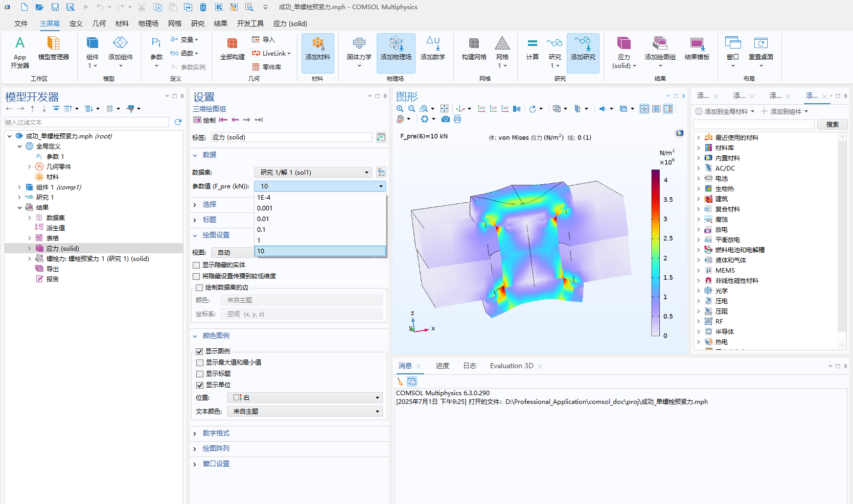Image resolution: width=853 pixels, height=504 pixels.
Task: Click the 计算 compute icon
Action: coord(533,49)
